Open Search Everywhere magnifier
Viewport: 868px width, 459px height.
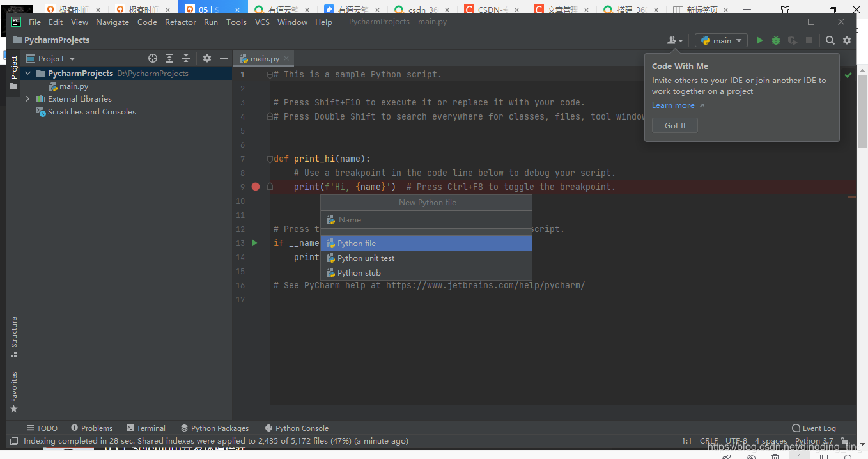[x=830, y=40]
